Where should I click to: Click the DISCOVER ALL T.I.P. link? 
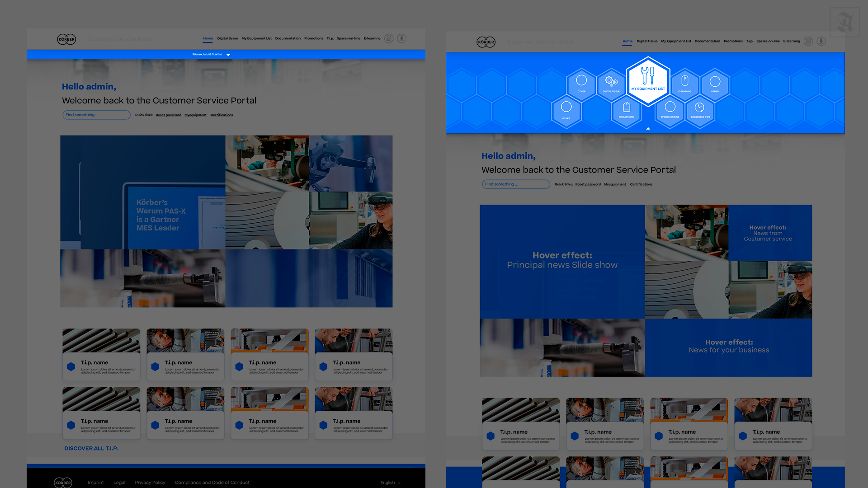[x=91, y=448]
